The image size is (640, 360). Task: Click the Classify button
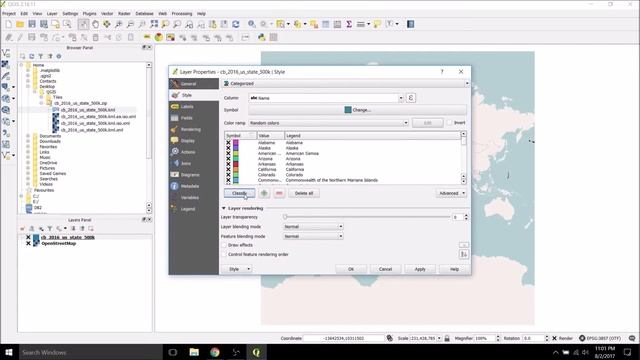tap(240, 193)
